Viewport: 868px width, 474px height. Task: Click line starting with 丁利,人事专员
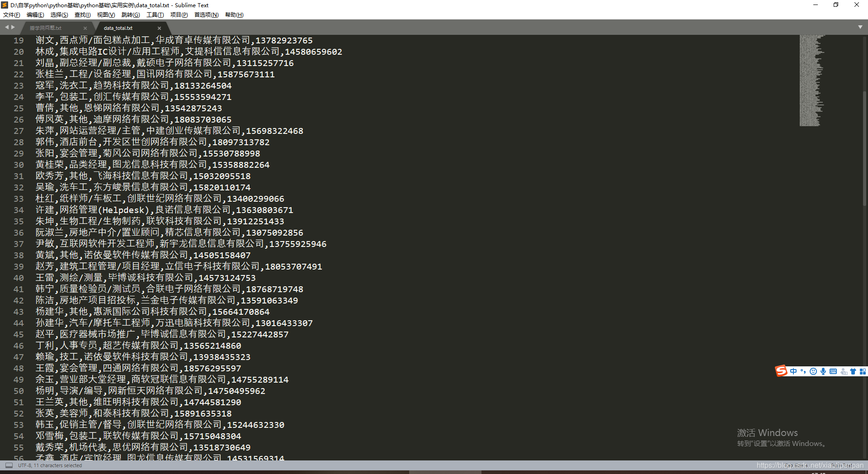138,346
